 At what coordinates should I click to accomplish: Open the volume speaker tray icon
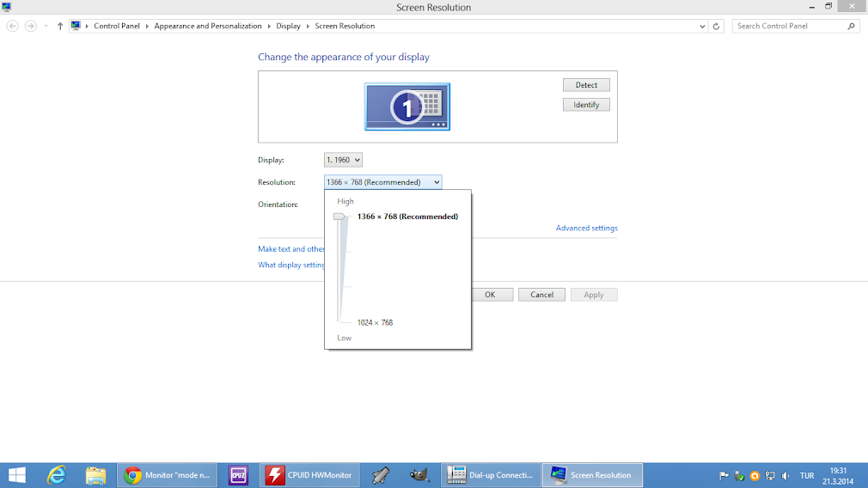[x=785, y=476]
